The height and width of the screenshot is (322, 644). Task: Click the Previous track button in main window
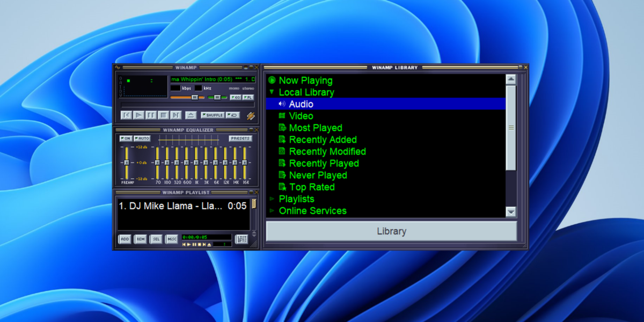tap(126, 115)
